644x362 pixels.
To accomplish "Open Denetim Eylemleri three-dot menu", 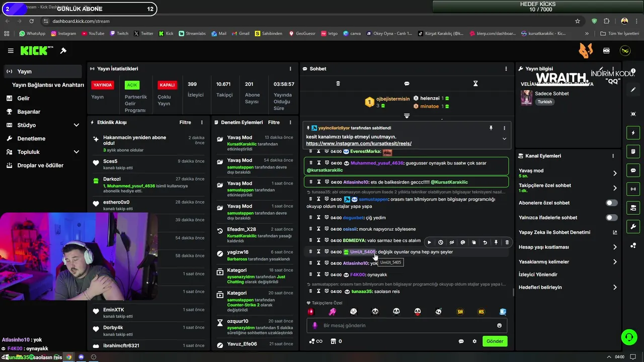I will tap(290, 122).
